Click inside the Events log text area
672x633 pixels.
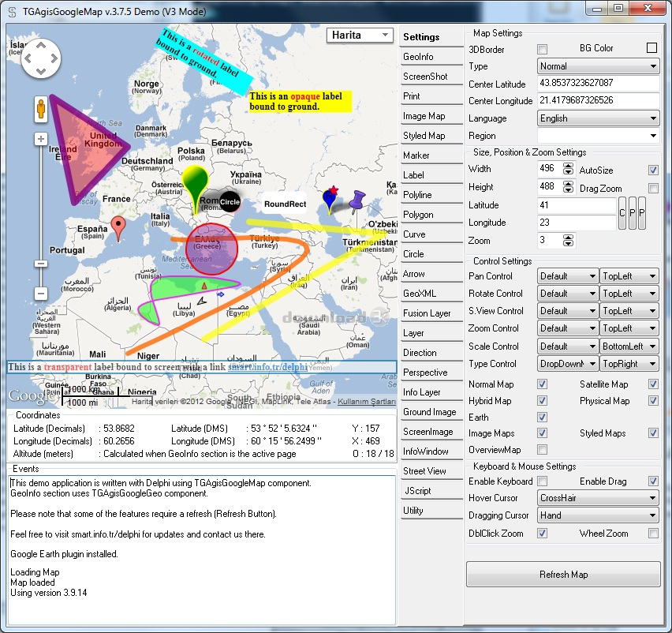[x=201, y=549]
